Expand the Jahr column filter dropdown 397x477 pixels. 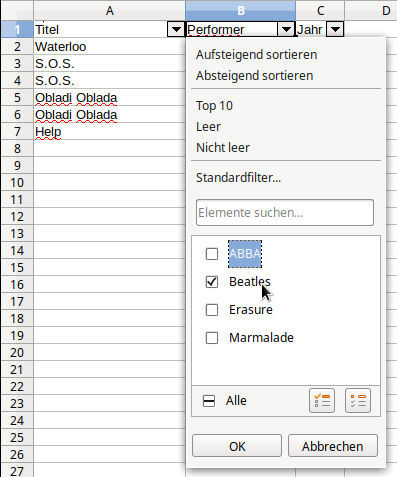(335, 30)
